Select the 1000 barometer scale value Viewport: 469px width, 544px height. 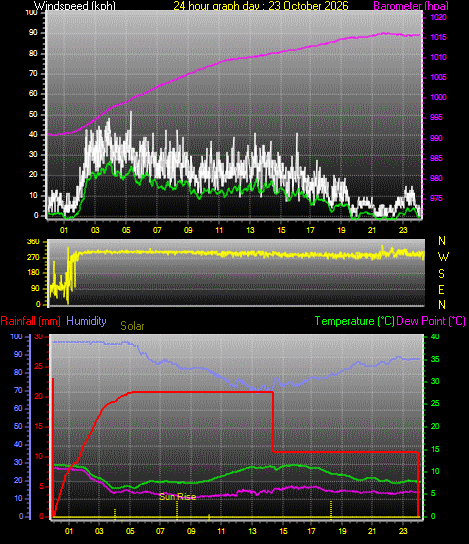coord(438,97)
